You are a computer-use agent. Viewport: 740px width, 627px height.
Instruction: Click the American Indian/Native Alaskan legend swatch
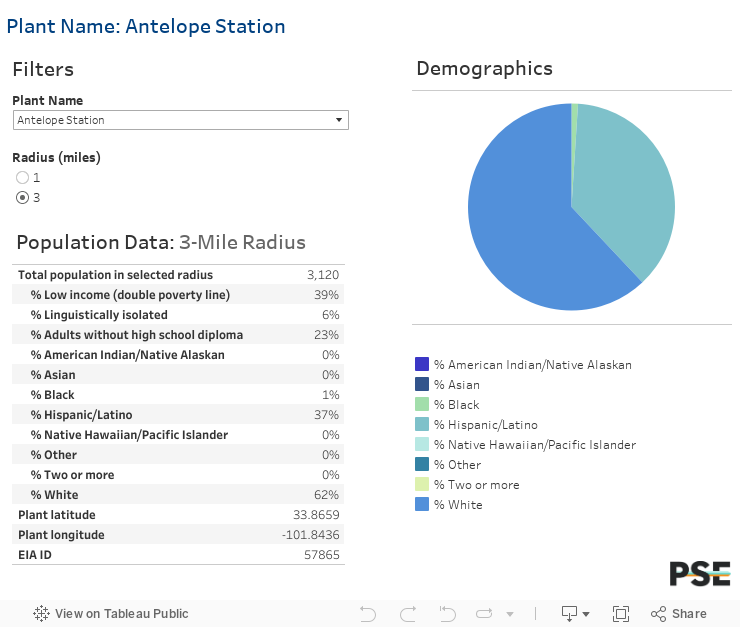click(422, 364)
